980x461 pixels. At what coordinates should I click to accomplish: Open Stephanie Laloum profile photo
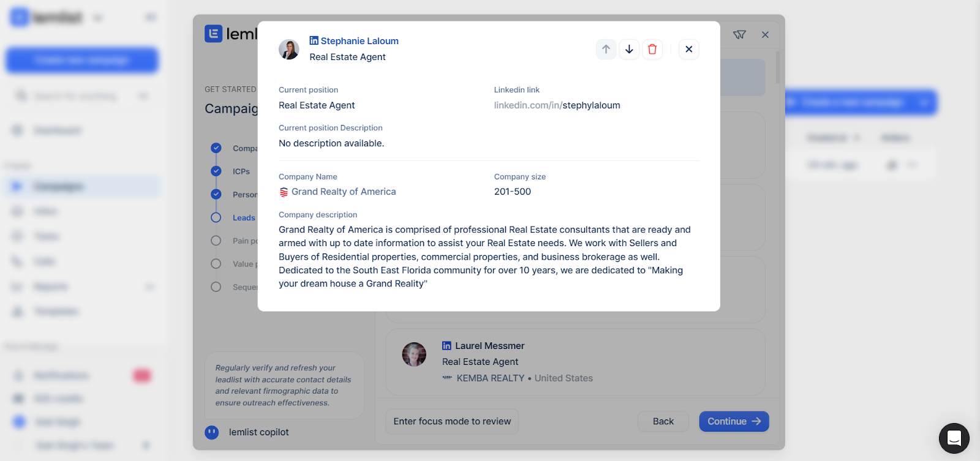(289, 50)
